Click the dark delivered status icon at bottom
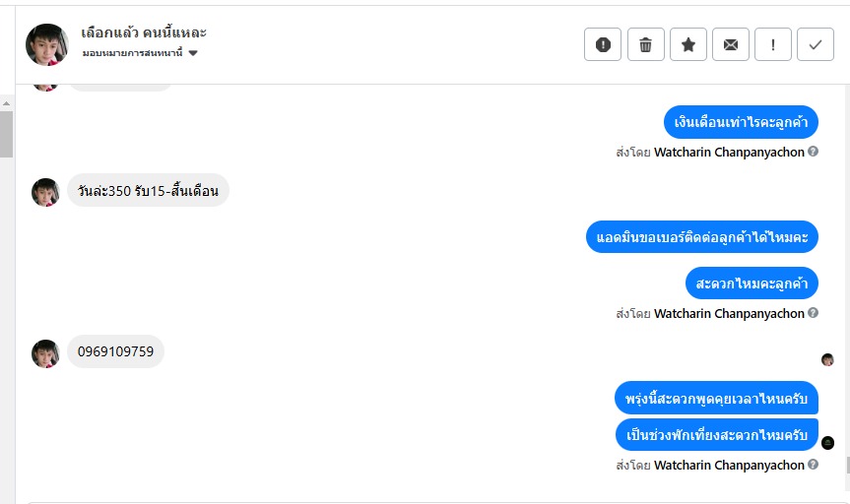The image size is (850, 504). pyautogui.click(x=827, y=443)
